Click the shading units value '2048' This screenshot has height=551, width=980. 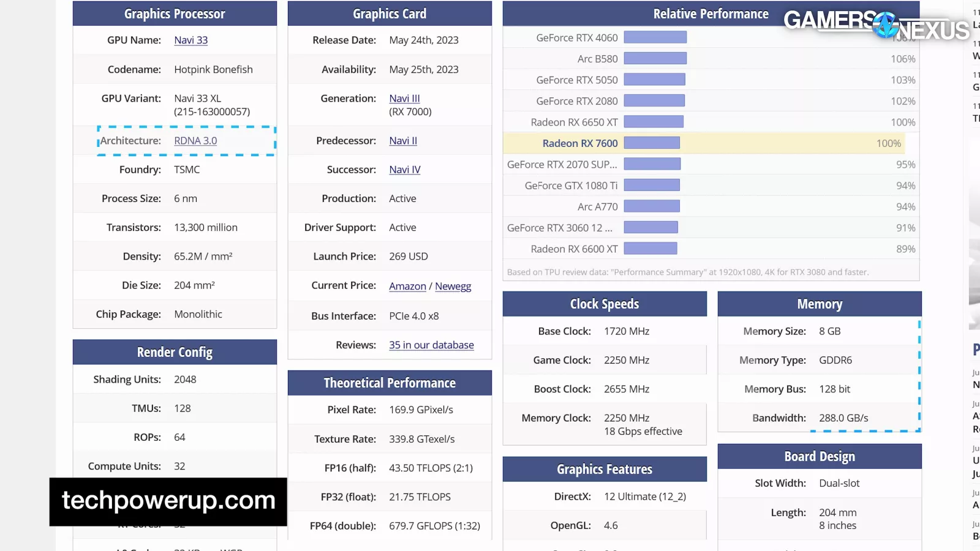185,380
